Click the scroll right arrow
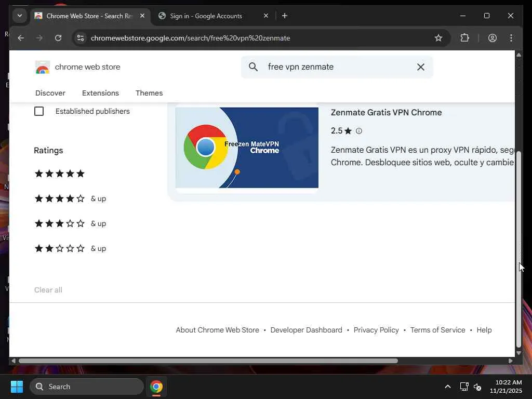 511,361
